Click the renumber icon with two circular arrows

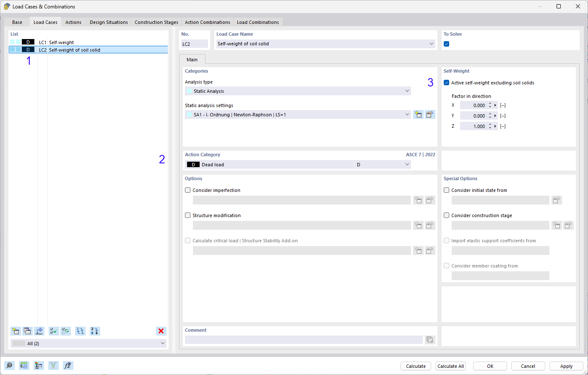(80, 331)
